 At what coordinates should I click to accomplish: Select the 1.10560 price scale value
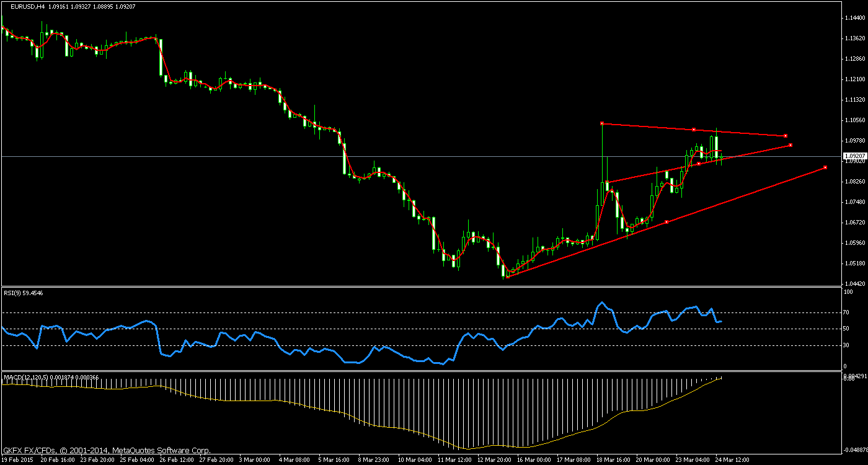point(856,120)
